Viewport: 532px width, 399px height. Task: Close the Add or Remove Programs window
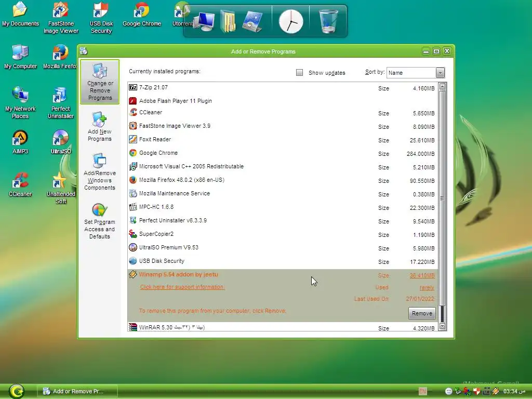tap(447, 51)
